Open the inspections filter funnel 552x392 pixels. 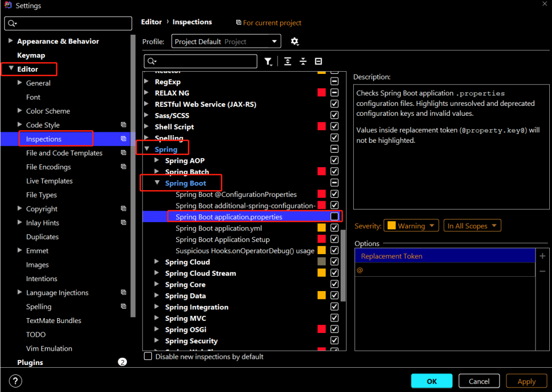[268, 61]
